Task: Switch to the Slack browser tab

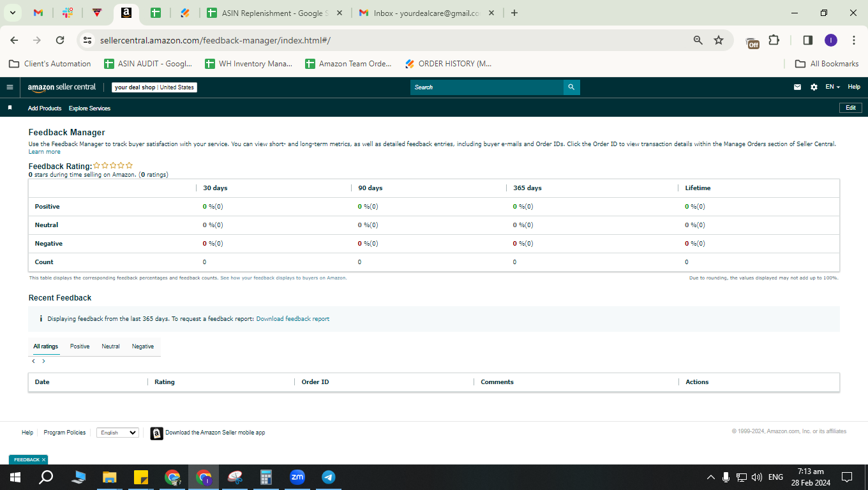Action: (68, 13)
